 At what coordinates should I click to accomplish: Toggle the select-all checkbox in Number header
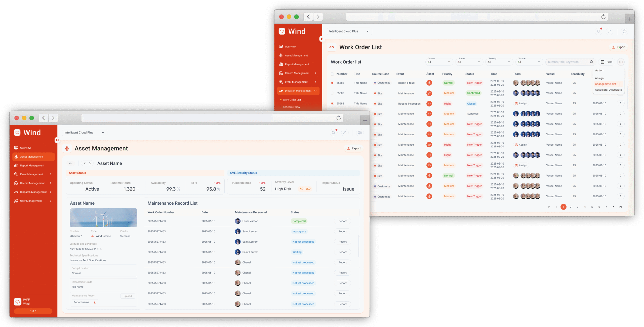332,74
